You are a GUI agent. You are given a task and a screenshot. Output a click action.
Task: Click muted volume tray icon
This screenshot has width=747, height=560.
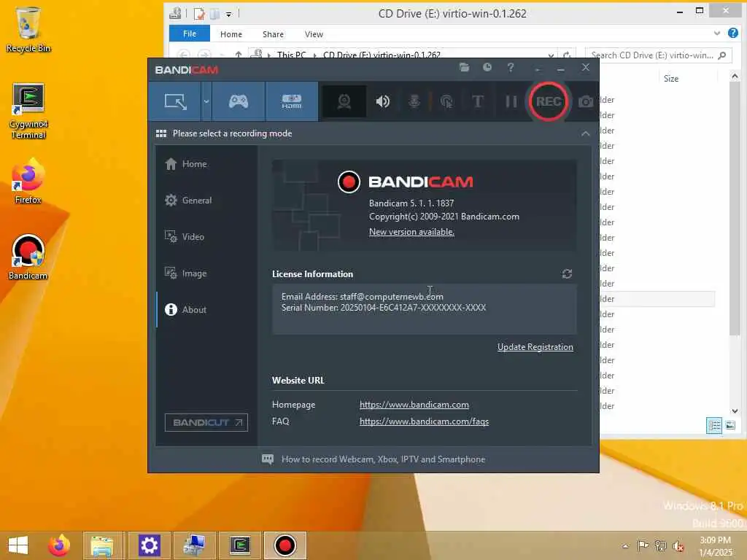pos(678,545)
